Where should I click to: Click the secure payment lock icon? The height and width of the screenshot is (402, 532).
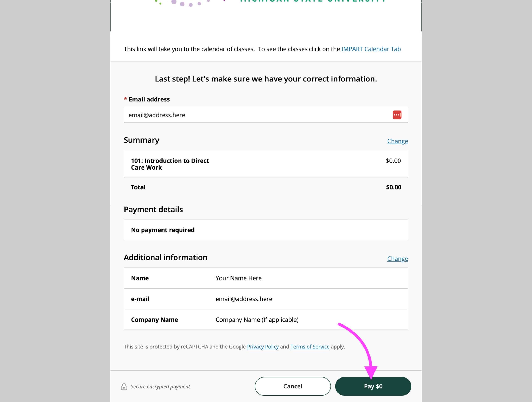coord(124,386)
